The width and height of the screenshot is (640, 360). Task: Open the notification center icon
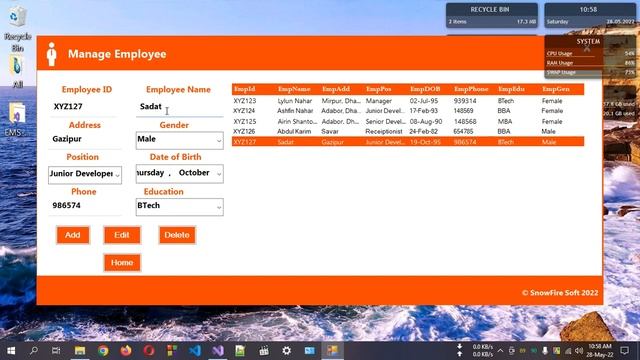coord(624,351)
